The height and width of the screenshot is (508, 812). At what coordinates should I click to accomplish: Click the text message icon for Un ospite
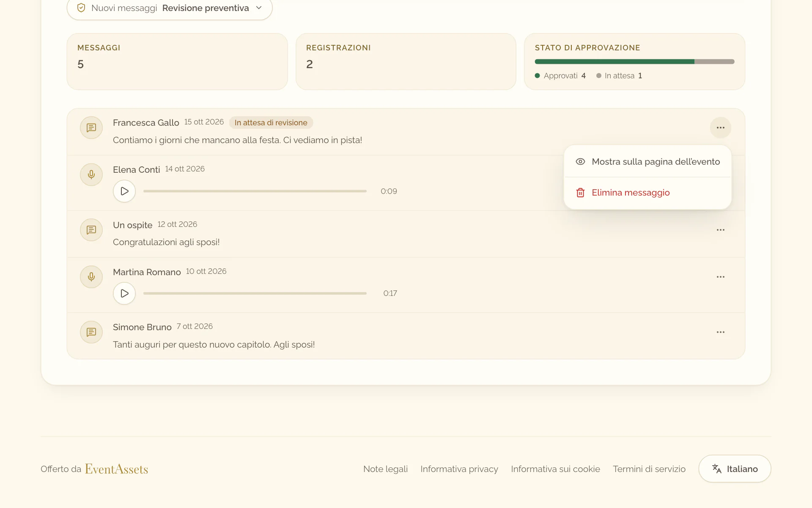tap(91, 230)
